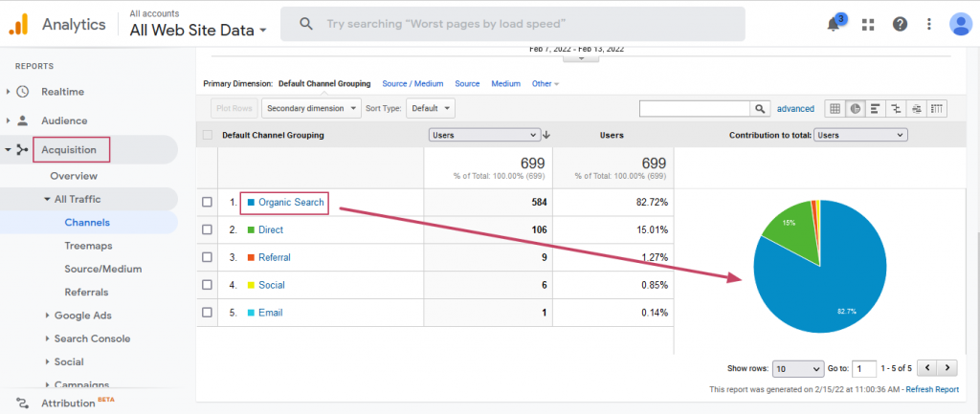Screen dimensions: 980x414
Task: Click the sort descending arrow beside Users
Action: (546, 135)
